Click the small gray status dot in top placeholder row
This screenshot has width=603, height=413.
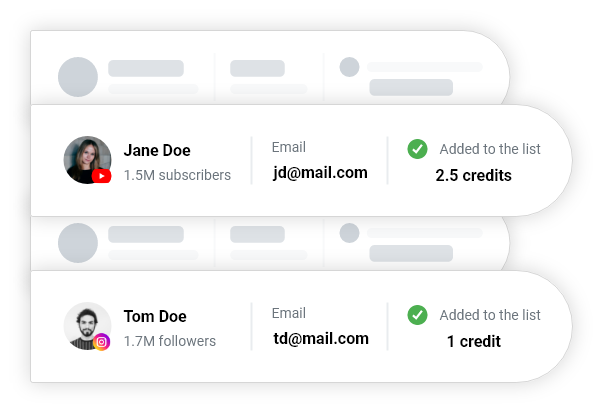pyautogui.click(x=349, y=67)
